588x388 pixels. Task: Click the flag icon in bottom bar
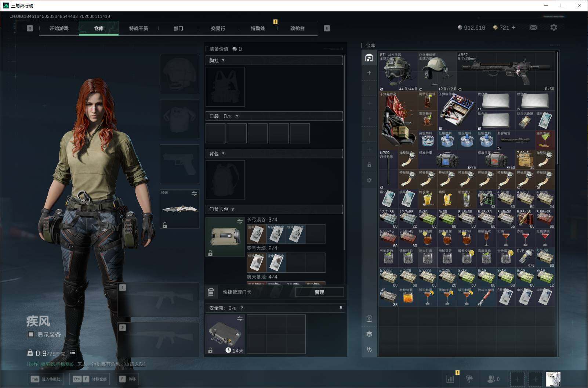click(469, 379)
